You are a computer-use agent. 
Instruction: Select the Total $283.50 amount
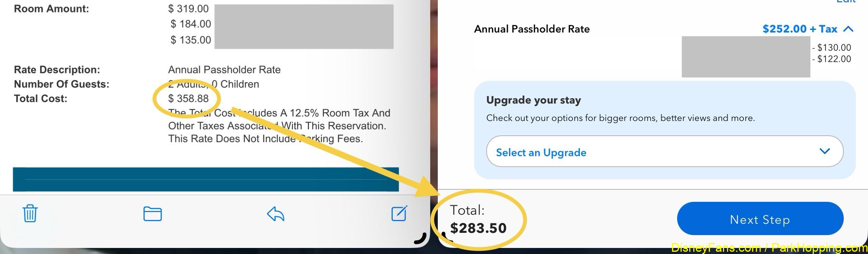(478, 228)
